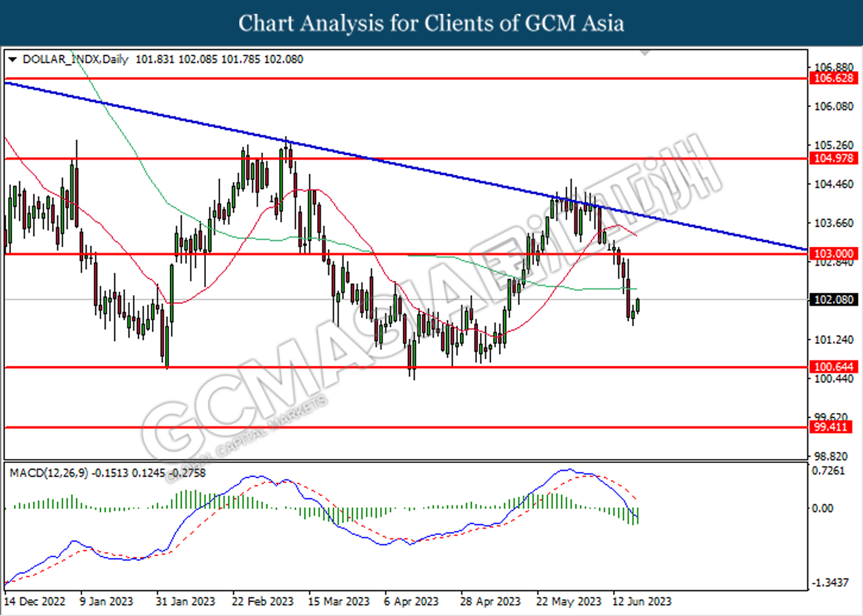The image size is (863, 616).
Task: Click the OHLC values 101.831 102.085 101.785 102.080
Action: tap(219, 59)
